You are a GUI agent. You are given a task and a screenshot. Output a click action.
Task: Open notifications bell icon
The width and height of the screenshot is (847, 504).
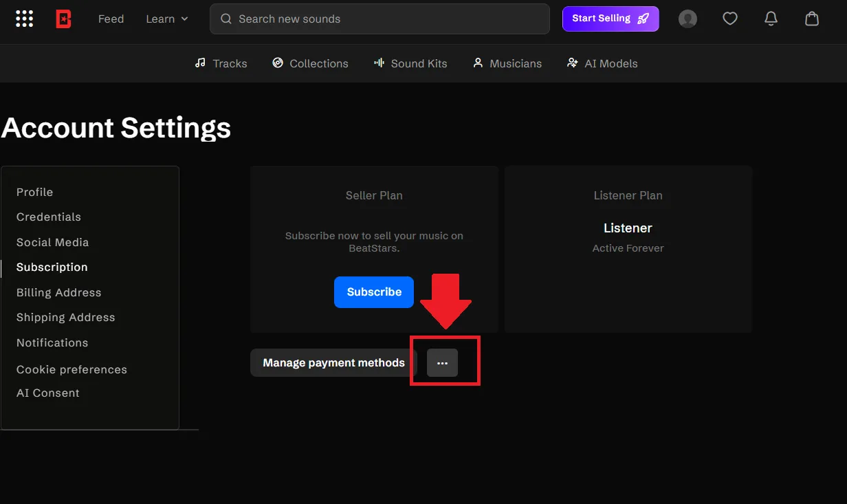771,19
